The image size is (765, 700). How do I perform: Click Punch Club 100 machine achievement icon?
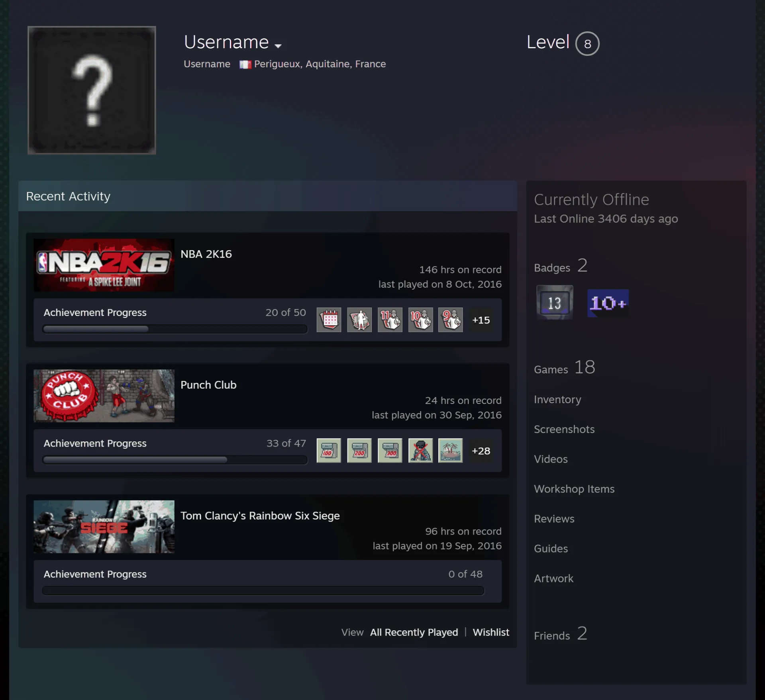(x=329, y=450)
